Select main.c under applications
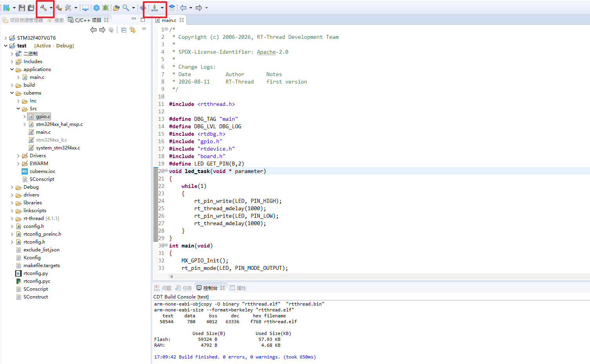590x364 pixels. (37, 77)
